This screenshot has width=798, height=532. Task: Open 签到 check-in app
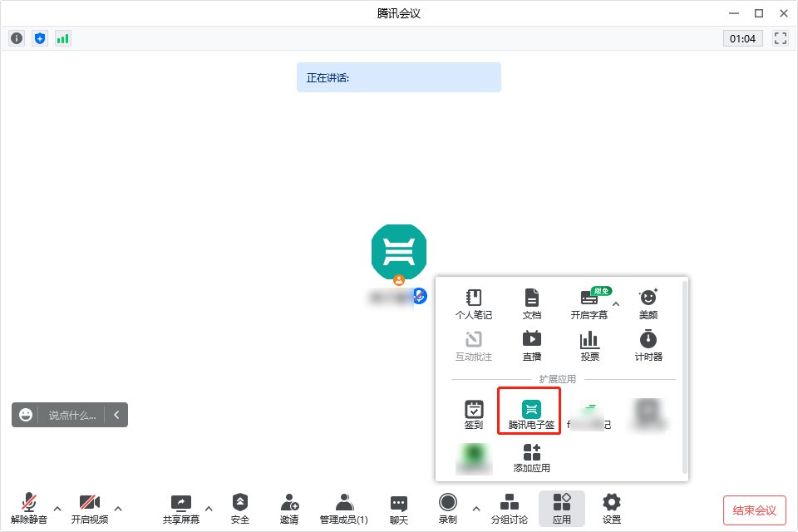click(474, 415)
